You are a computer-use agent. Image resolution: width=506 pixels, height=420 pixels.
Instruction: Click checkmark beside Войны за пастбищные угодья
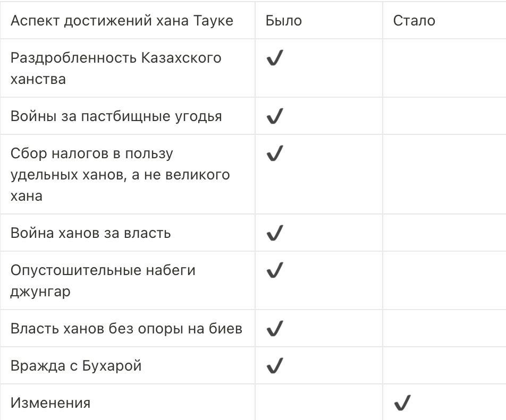tap(274, 116)
